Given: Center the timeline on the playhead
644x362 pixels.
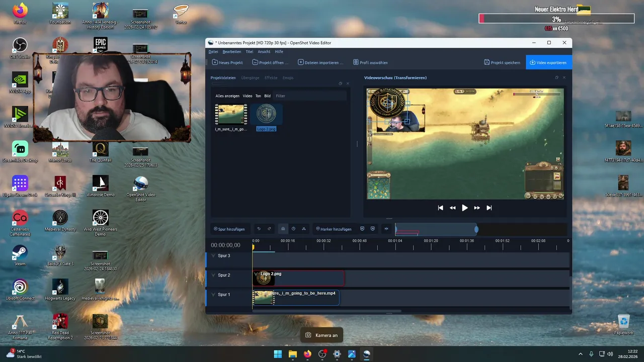Looking at the screenshot, I should tap(386, 229).
